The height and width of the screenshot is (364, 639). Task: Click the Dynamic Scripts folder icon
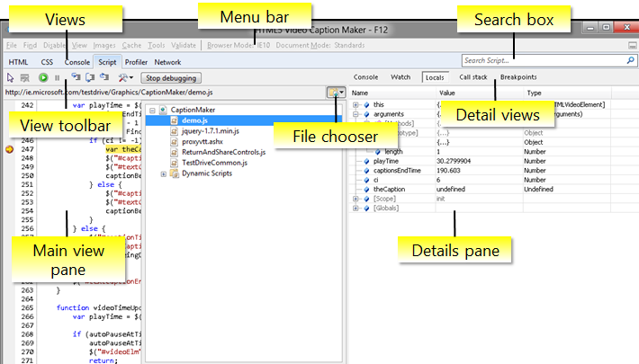pyautogui.click(x=175, y=173)
